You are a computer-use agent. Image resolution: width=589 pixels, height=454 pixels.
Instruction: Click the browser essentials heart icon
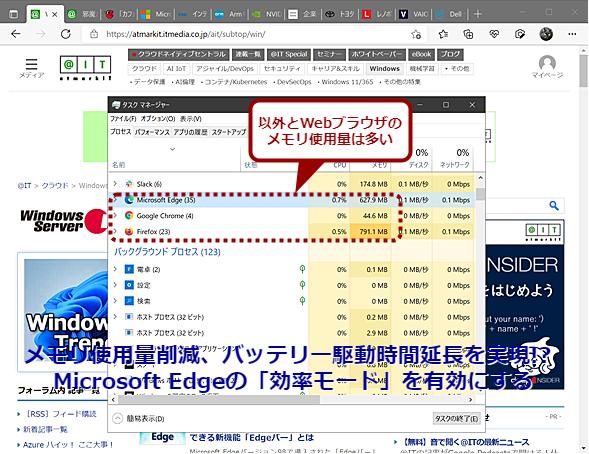tap(494, 35)
